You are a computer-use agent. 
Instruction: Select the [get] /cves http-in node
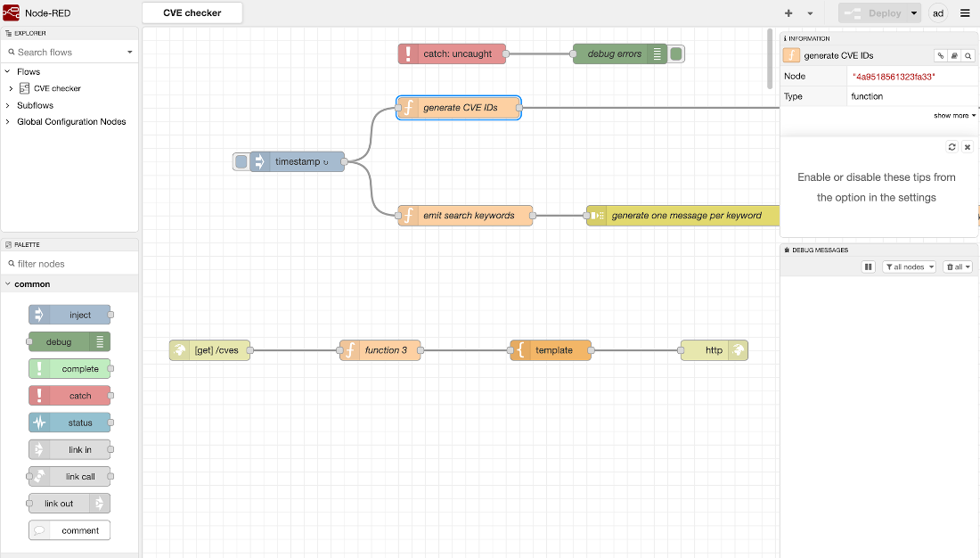[x=210, y=350]
